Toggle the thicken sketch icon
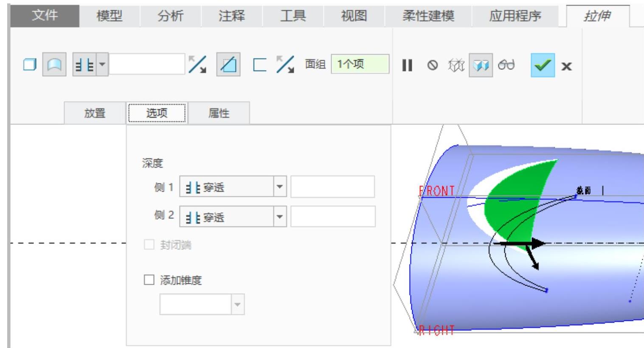 point(259,65)
